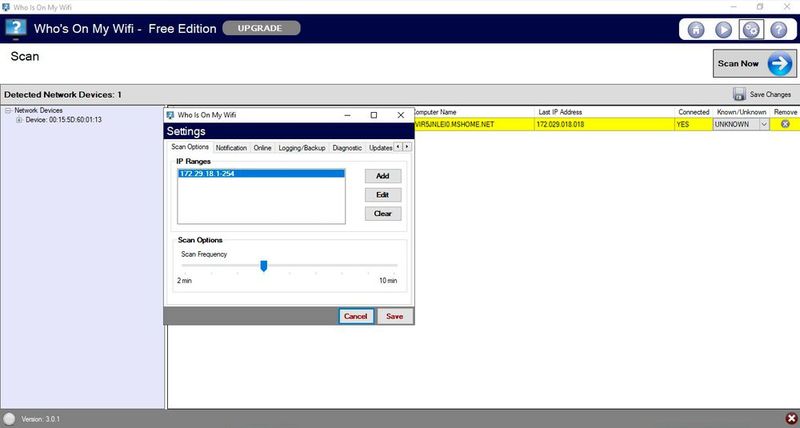Click the Last IP Address column header
The height and width of the screenshot is (428, 800).
605,112
